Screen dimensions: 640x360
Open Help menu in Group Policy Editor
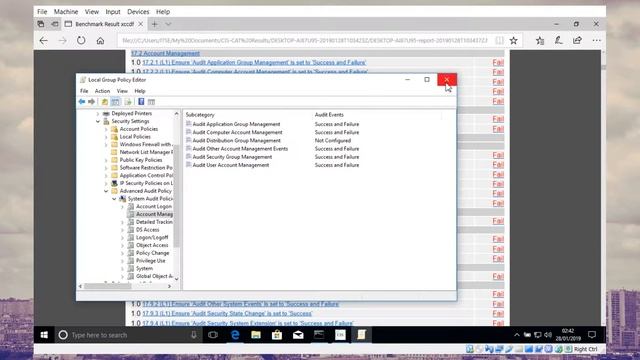click(x=140, y=91)
